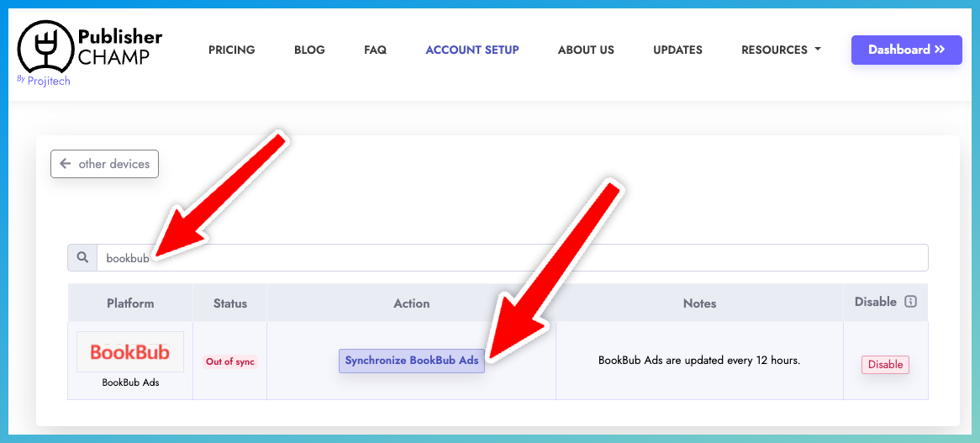Click the search magnifier icon
This screenshot has height=443, width=980.
tap(82, 257)
